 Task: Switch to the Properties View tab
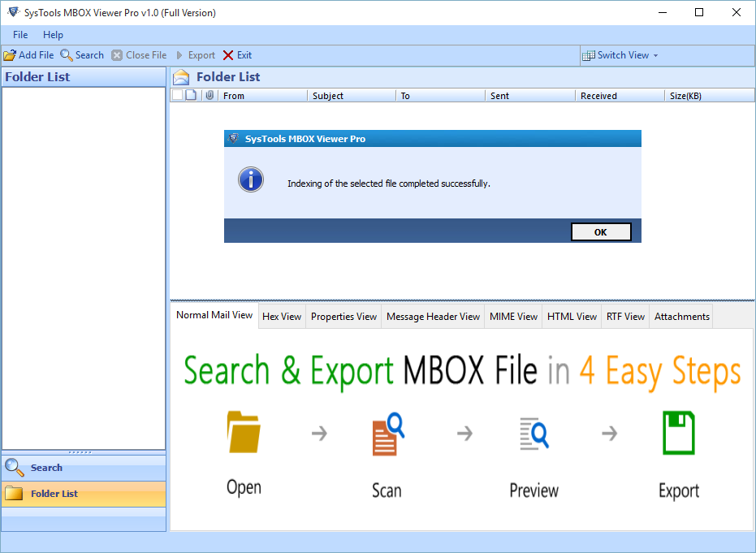[343, 317]
